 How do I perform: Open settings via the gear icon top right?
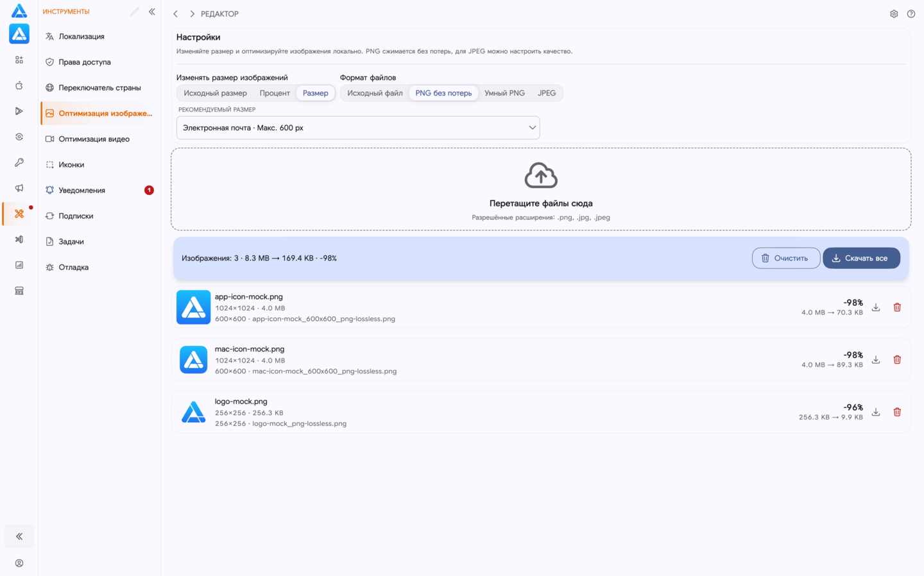[894, 13]
